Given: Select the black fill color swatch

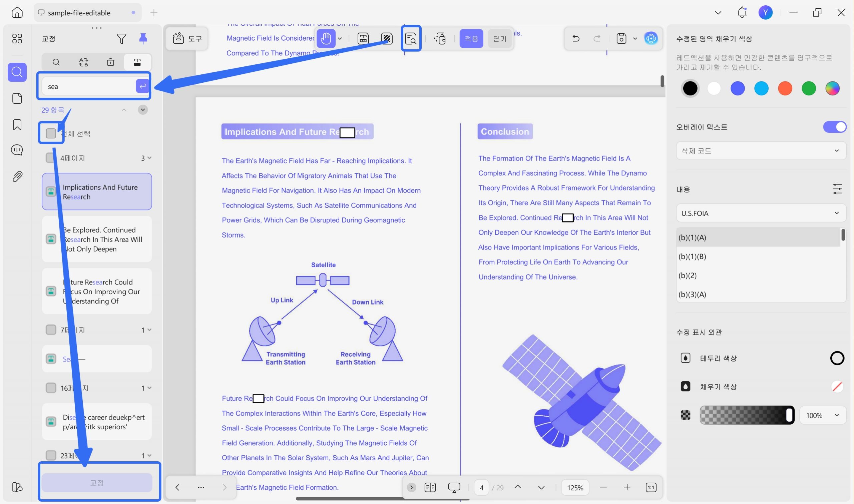Looking at the screenshot, I should click(690, 88).
